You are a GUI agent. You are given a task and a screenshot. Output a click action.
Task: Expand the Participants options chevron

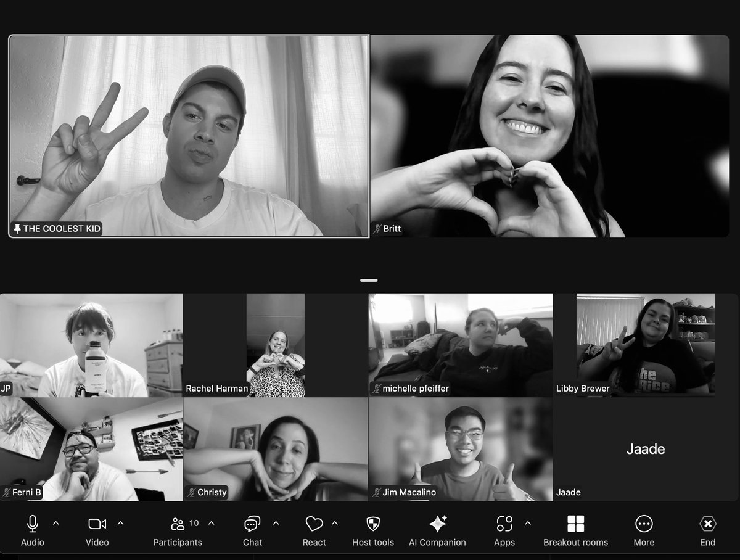click(210, 522)
